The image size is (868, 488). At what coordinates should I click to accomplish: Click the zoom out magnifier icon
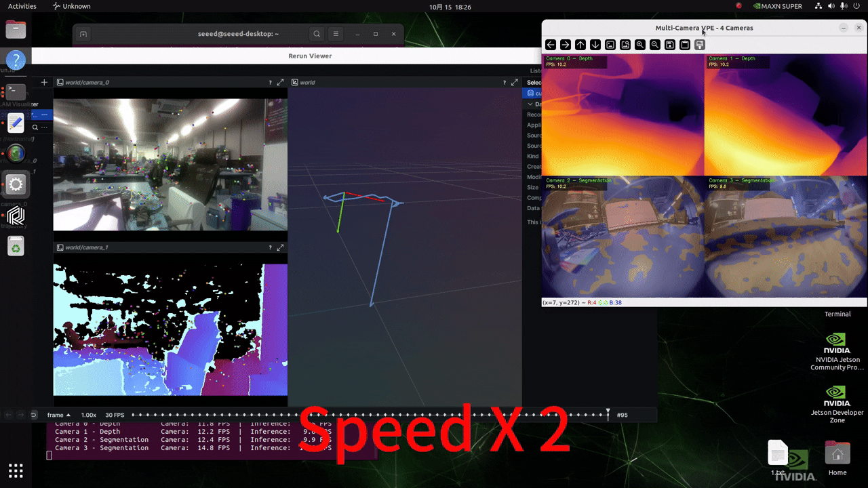point(655,45)
